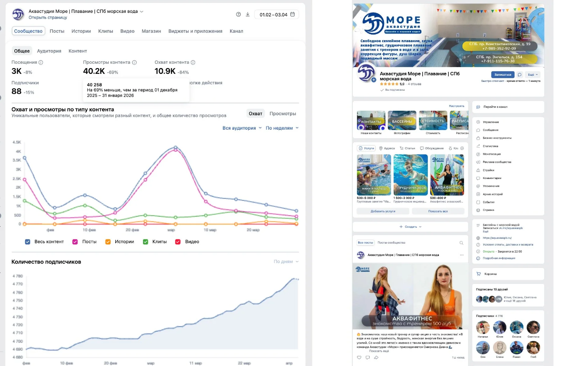The width and height of the screenshot is (588, 366).
Task: Share the post with the arrow icon
Action: click(376, 357)
